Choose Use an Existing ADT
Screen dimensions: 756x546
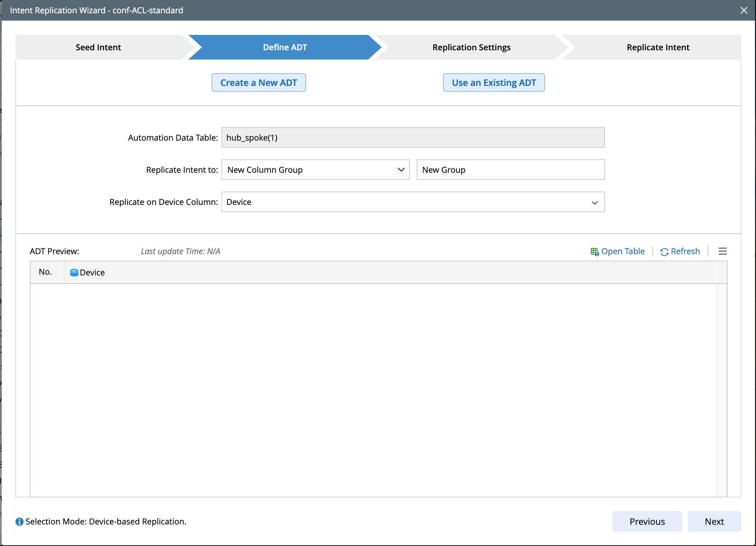(494, 82)
